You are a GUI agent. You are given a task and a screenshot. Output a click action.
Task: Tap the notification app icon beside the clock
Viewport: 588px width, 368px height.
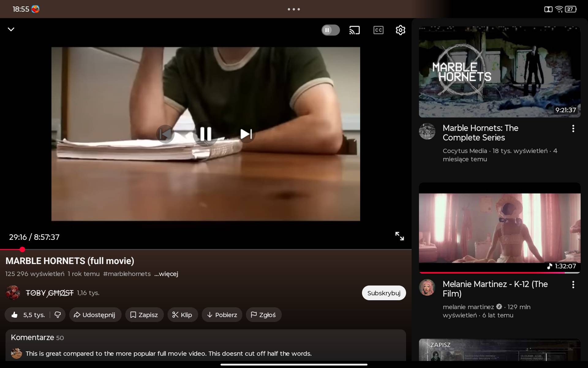click(x=36, y=9)
